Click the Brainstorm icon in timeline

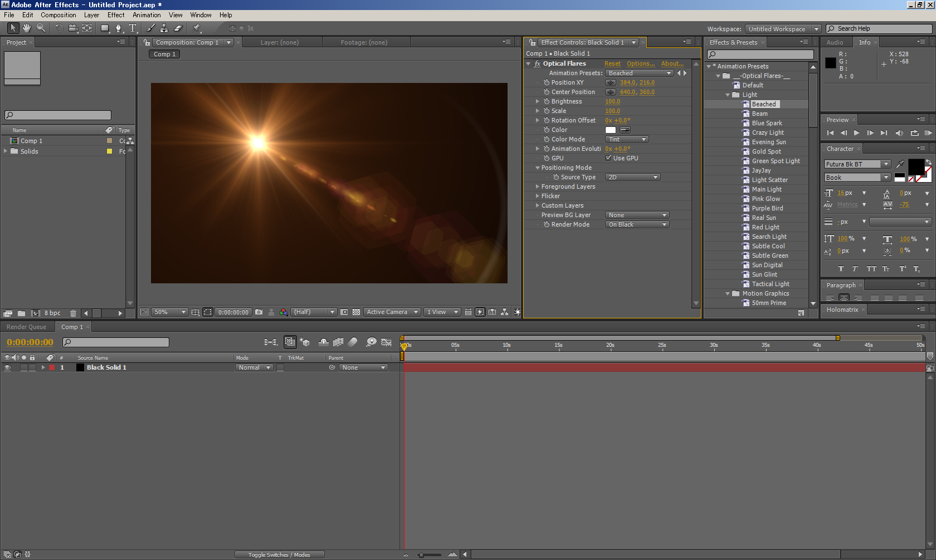371,342
